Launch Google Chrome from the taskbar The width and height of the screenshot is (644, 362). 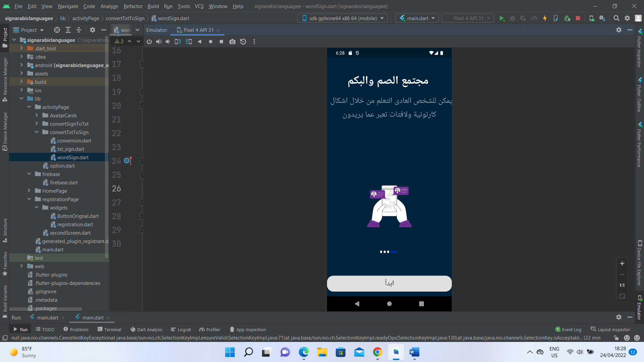point(377,352)
